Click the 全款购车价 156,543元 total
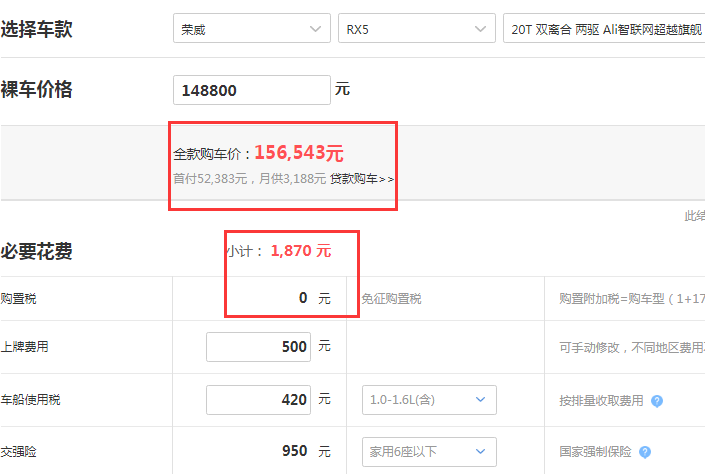 click(259, 153)
